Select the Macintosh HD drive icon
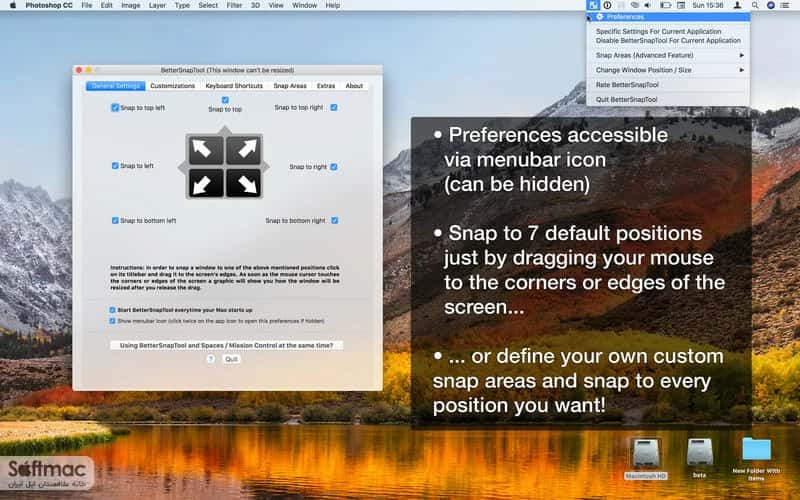 (646, 453)
